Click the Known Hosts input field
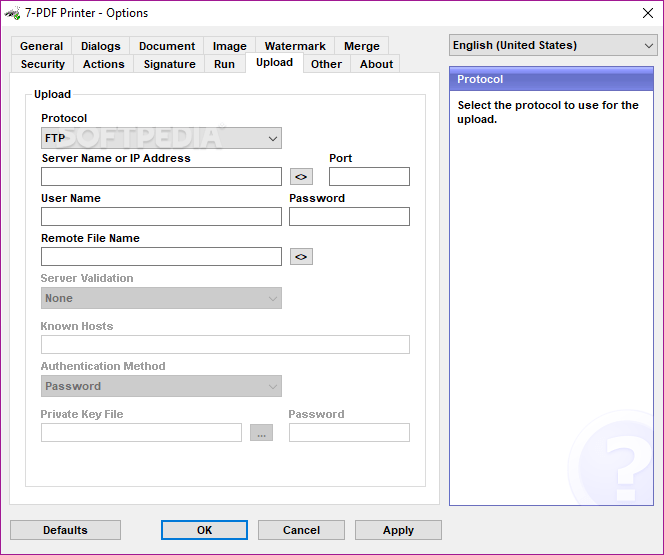 [x=225, y=345]
